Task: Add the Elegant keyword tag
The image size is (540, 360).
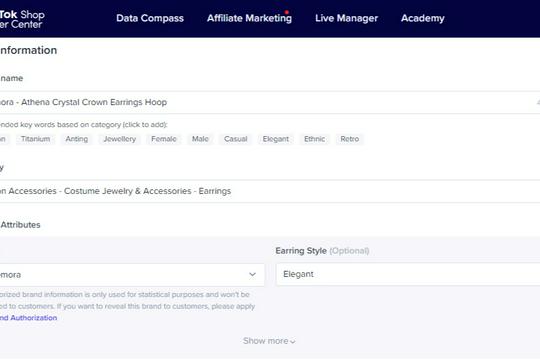Action: (276, 139)
